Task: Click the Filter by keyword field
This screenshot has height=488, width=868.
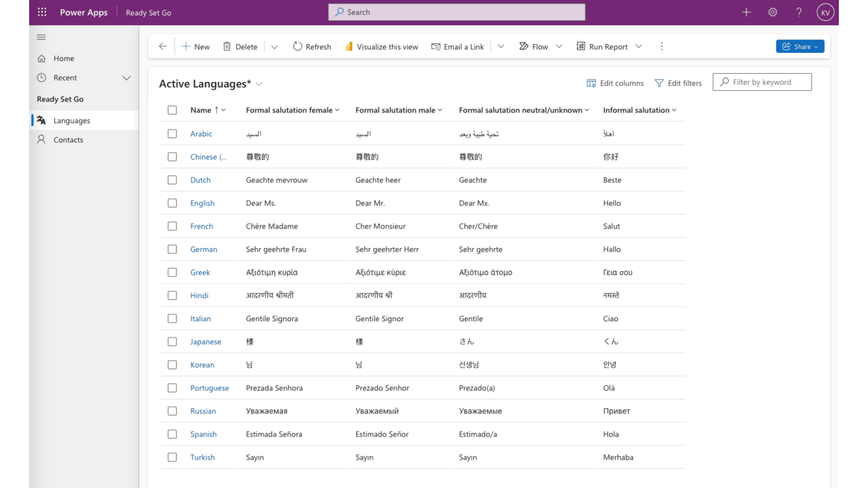Action: tap(762, 81)
